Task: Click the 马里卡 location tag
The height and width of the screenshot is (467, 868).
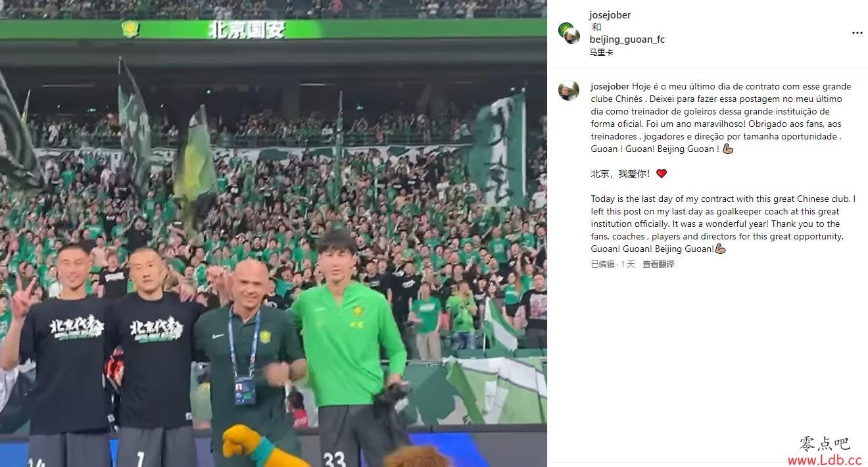Action: (601, 52)
